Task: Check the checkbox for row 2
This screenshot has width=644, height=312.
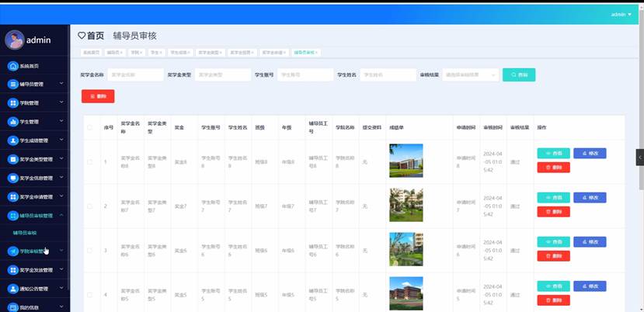Action: tap(90, 206)
